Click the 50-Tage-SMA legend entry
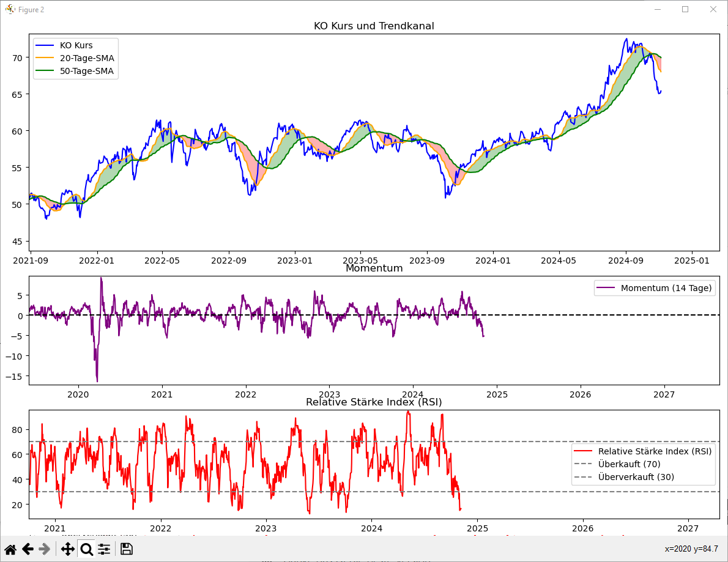Screen dimensions: 728x562 click(75, 71)
